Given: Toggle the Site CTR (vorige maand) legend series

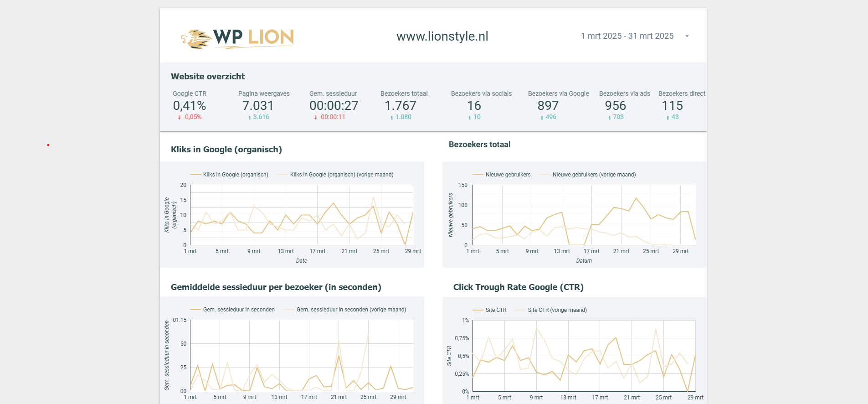Looking at the screenshot, I should click(557, 310).
